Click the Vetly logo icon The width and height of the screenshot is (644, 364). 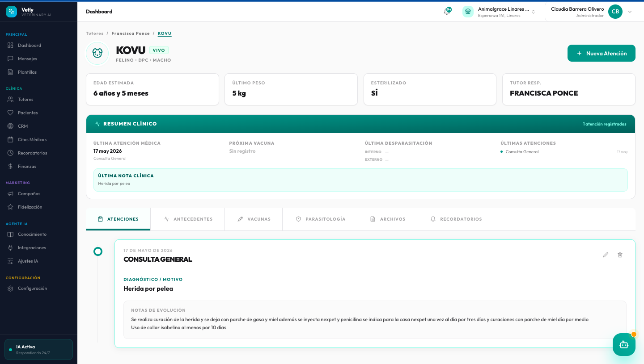coord(11,12)
